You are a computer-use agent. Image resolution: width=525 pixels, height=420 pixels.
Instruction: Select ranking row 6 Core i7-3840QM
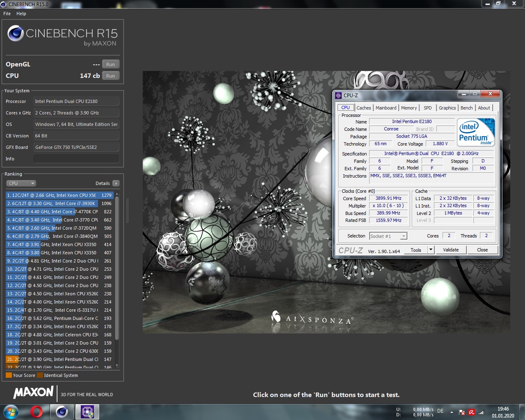click(59, 236)
